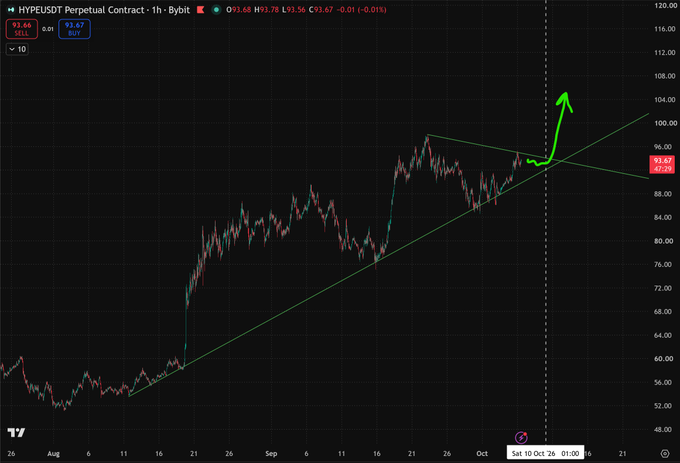Click the green market status circle icon
680x463 pixels.
[216, 10]
